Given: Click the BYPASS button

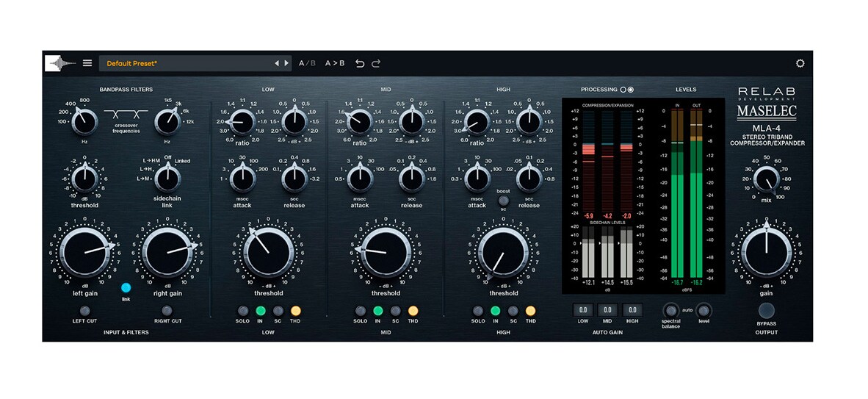Looking at the screenshot, I should pos(766,310).
